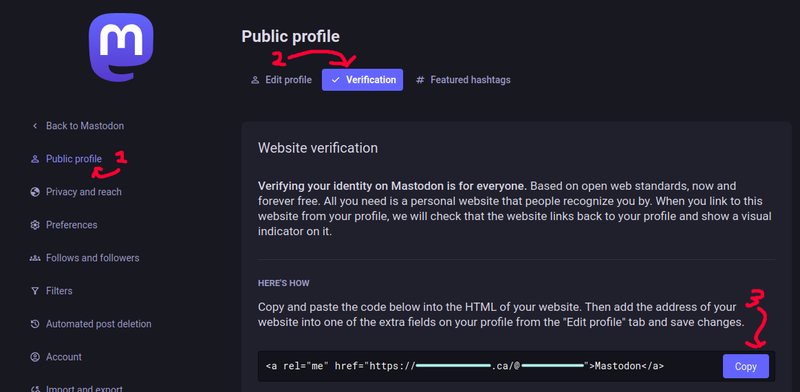Click the Public profile page heading

290,37
